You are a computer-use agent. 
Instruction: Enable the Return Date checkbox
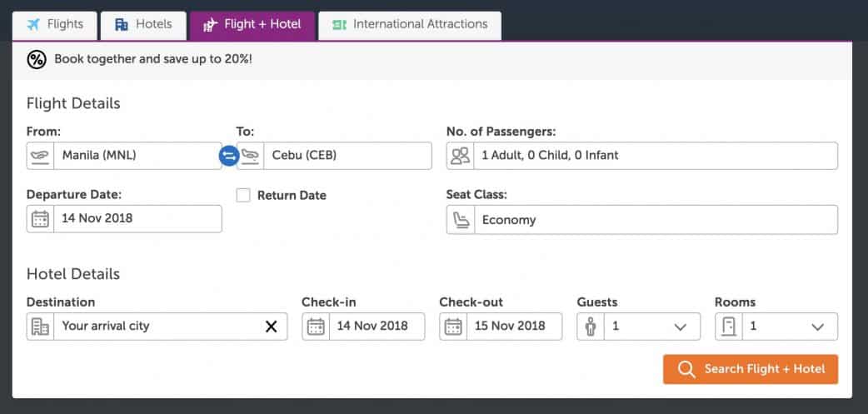point(243,195)
